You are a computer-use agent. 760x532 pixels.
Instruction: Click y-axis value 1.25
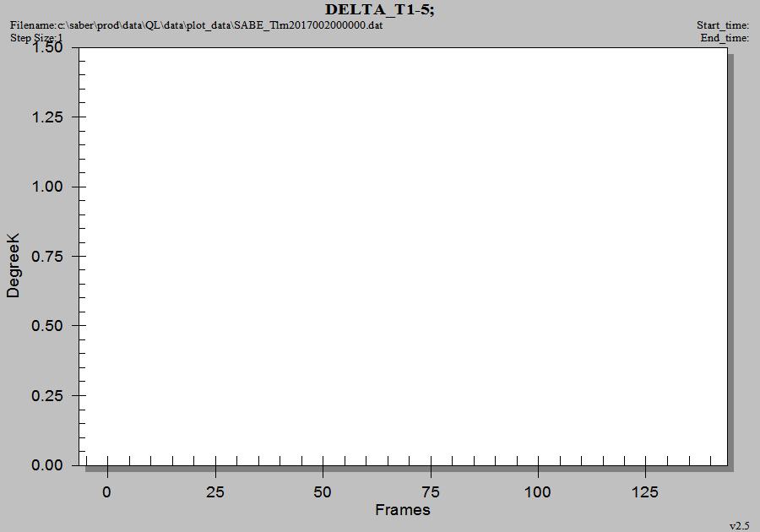[47, 117]
